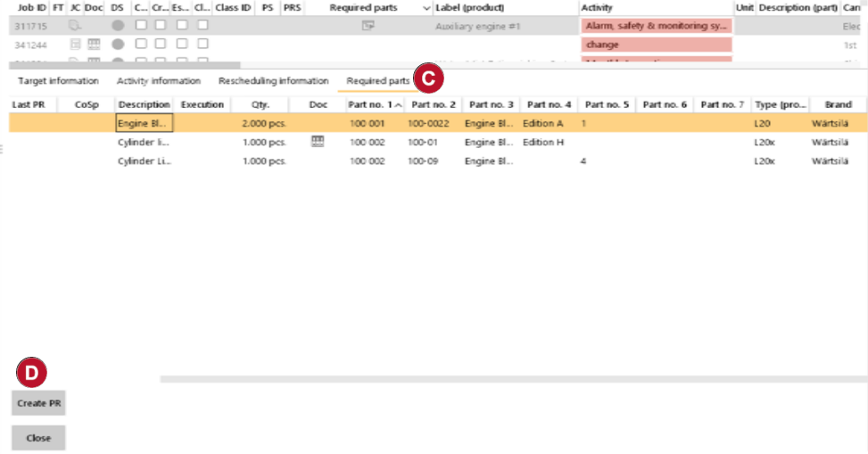
Task: Click the 'L20' type cell
Action: click(x=762, y=123)
